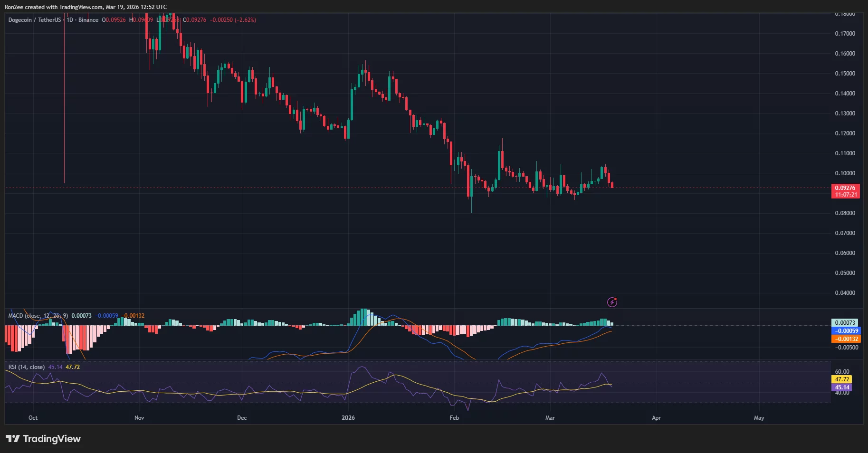
Task: Click the 2026 label on the time axis
Action: [349, 418]
